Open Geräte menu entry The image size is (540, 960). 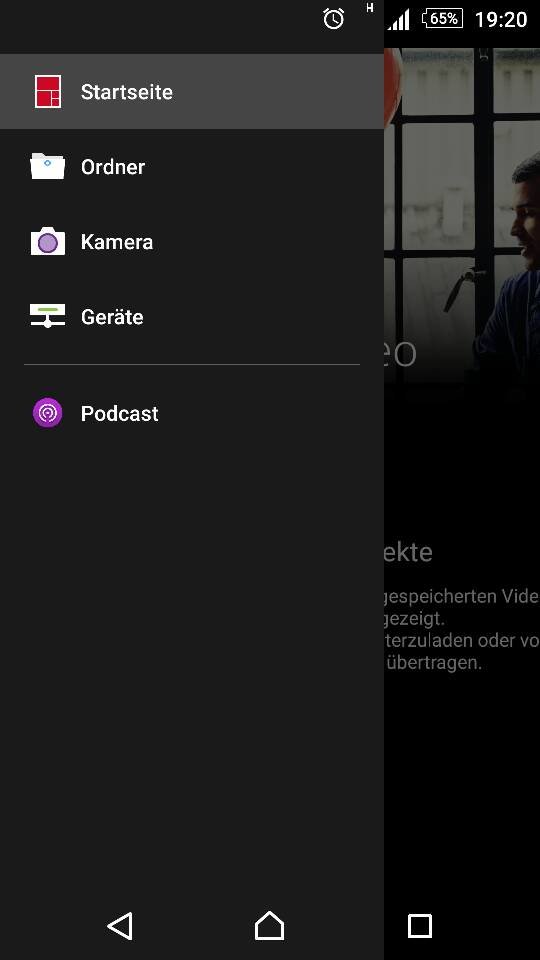pyautogui.click(x=192, y=317)
